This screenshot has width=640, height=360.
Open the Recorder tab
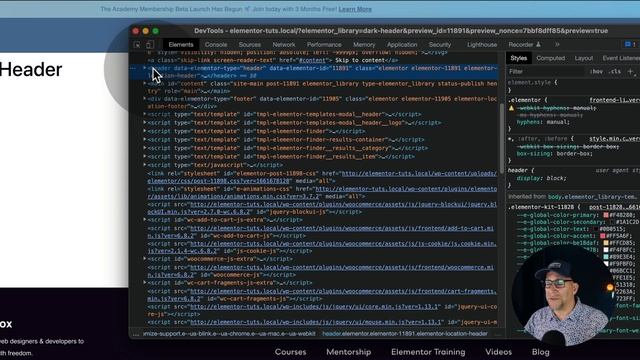(x=524, y=44)
